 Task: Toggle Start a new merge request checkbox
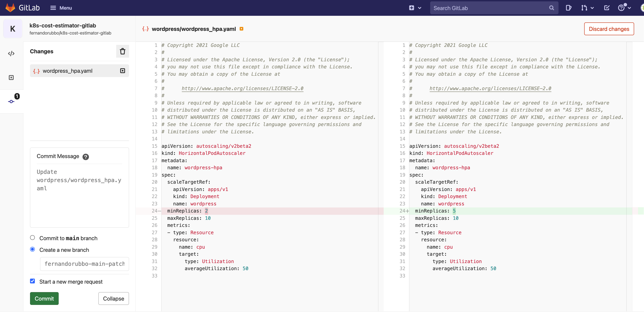(33, 282)
